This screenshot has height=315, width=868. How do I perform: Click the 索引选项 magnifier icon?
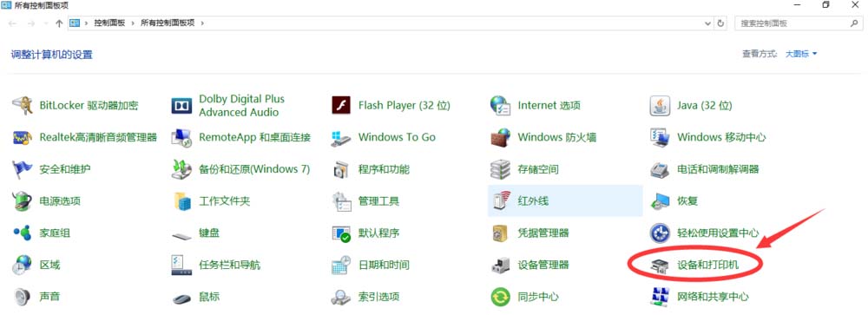pyautogui.click(x=341, y=298)
